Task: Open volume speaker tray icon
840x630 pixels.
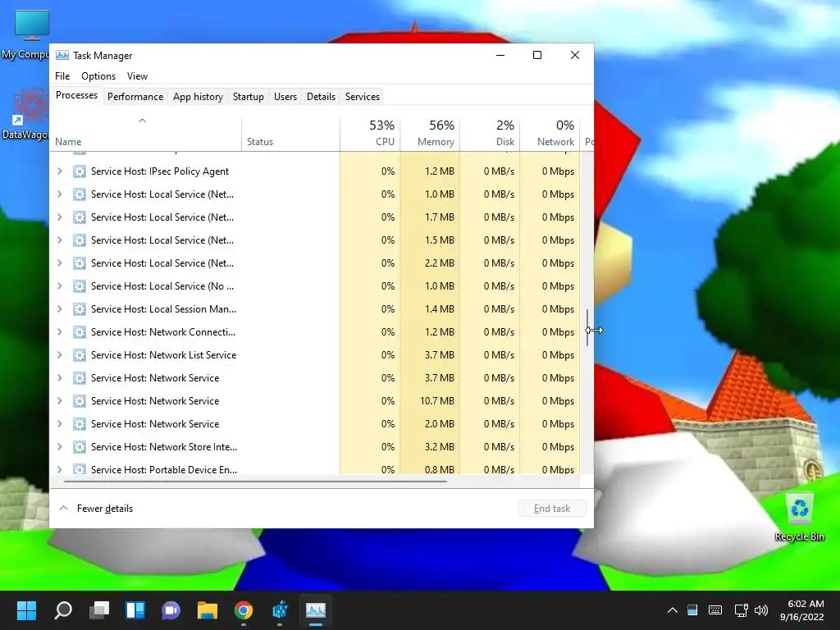Action: coord(760,610)
